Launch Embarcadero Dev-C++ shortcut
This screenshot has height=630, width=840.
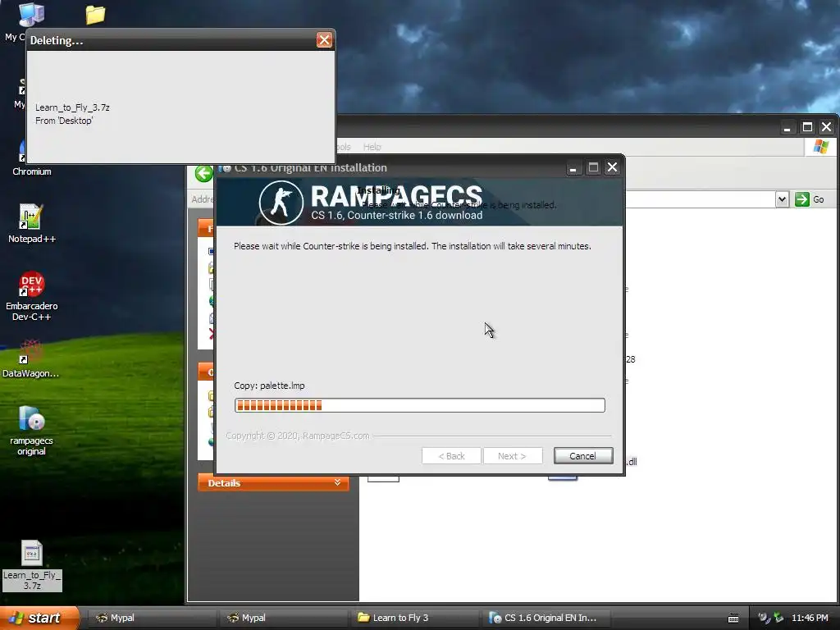click(32, 296)
